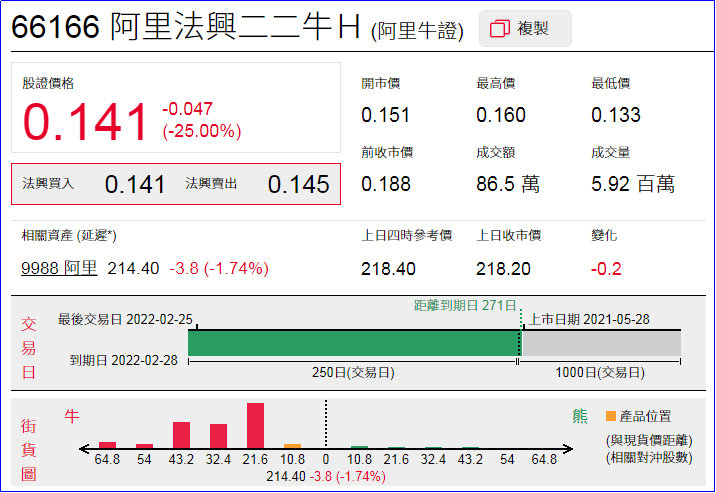Image resolution: width=716 pixels, height=493 pixels.
Task: Click the green 熊 label in chart
Action: click(x=580, y=416)
